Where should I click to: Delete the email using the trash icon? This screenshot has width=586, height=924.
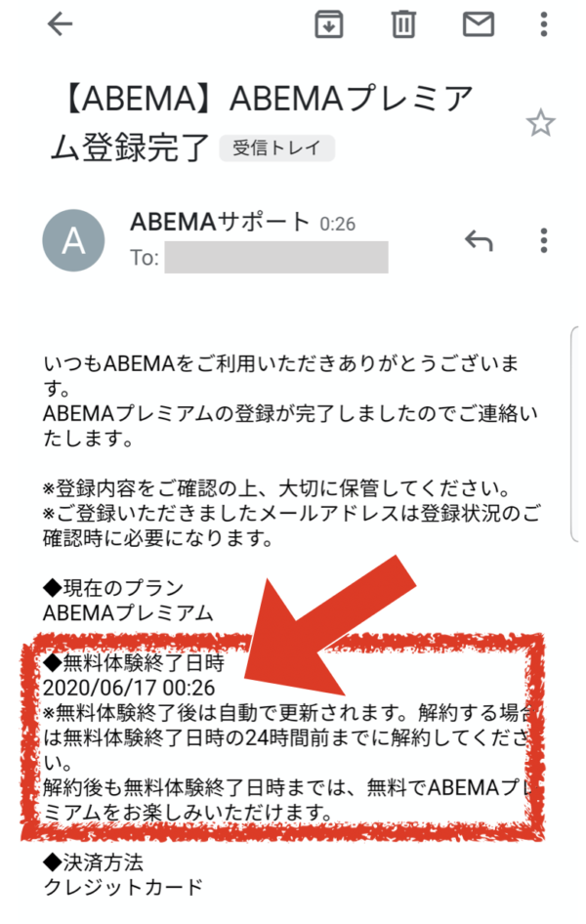coord(403,24)
